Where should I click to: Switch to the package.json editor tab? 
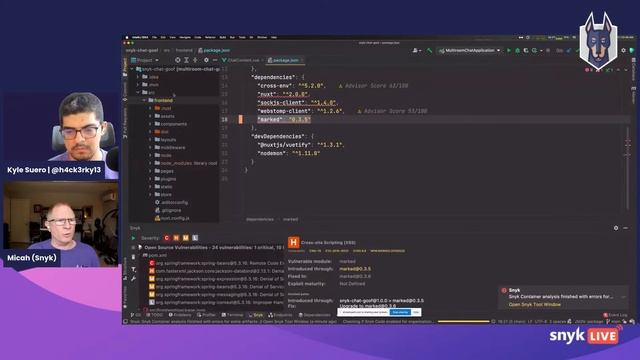click(x=284, y=60)
